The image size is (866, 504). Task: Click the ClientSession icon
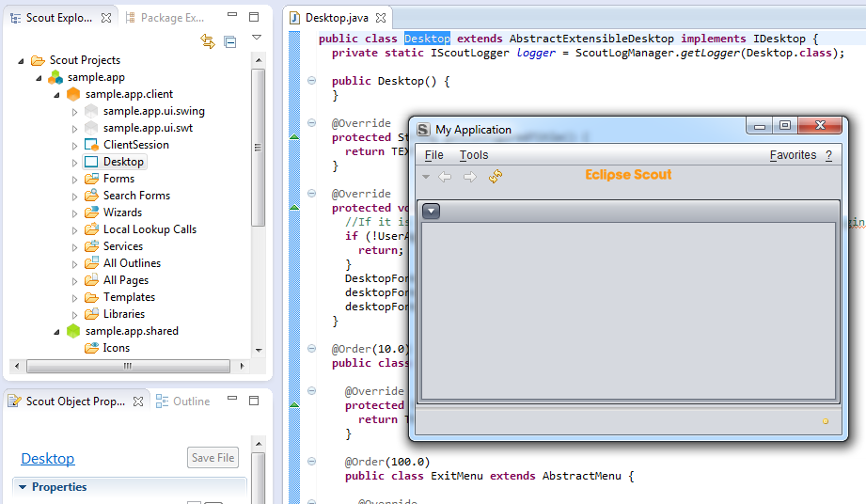[91, 145]
